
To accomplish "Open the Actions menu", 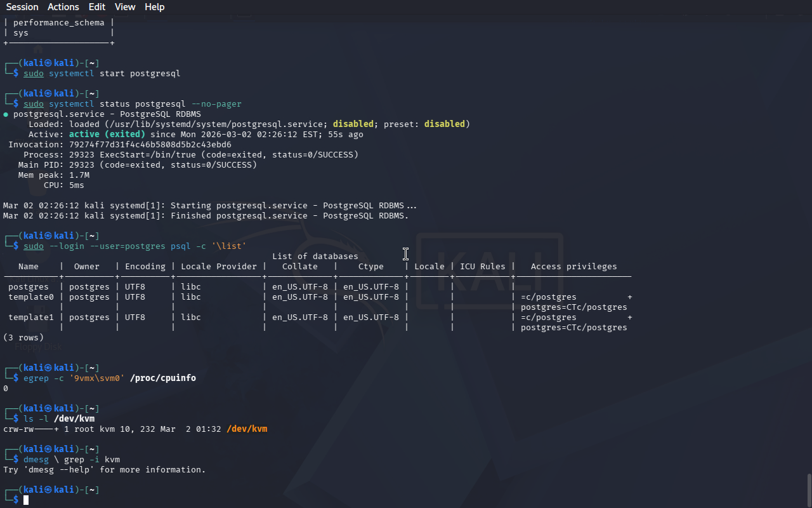I will tap(63, 7).
